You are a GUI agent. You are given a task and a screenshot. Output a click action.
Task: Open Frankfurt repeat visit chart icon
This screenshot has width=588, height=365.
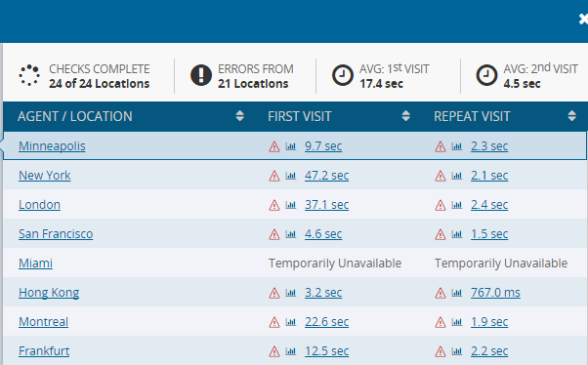[x=457, y=351]
